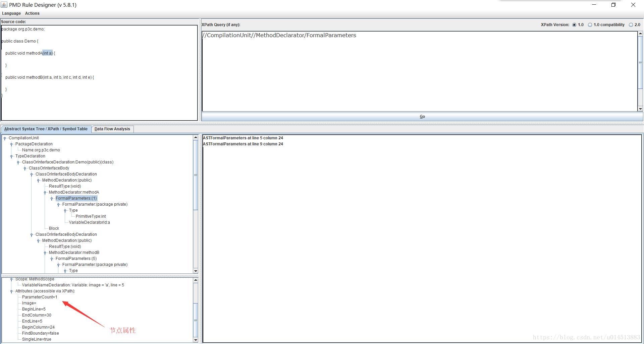Viewport: 644px width, 344px height.
Task: Select VariableNameDeclaration entry in symbol table
Action: pyautogui.click(x=73, y=285)
